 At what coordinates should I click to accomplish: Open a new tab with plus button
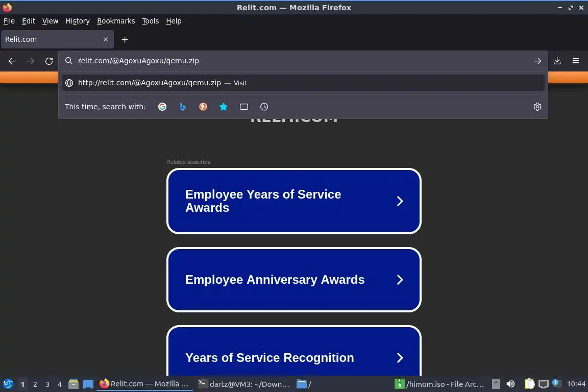pos(125,40)
